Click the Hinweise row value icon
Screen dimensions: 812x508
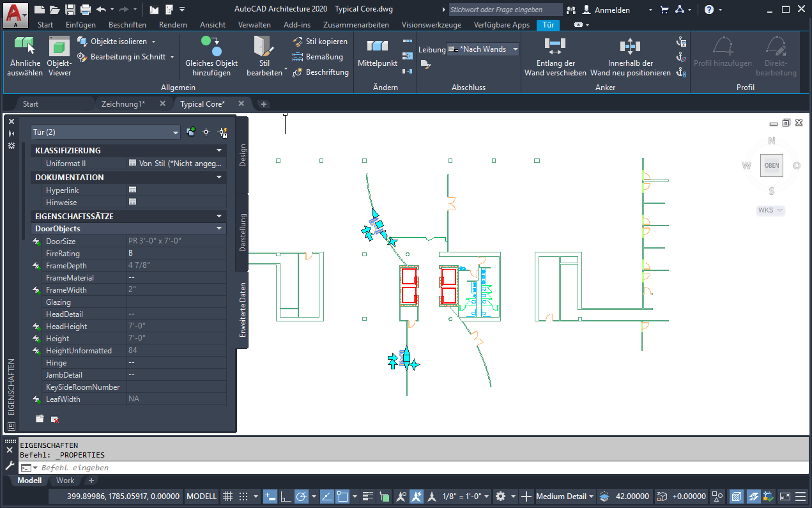[x=133, y=202]
